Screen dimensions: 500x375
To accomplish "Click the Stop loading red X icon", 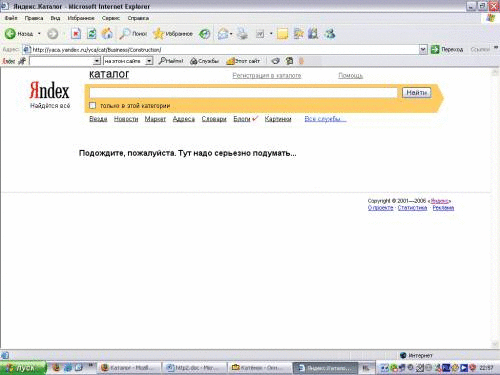I will tap(76, 34).
